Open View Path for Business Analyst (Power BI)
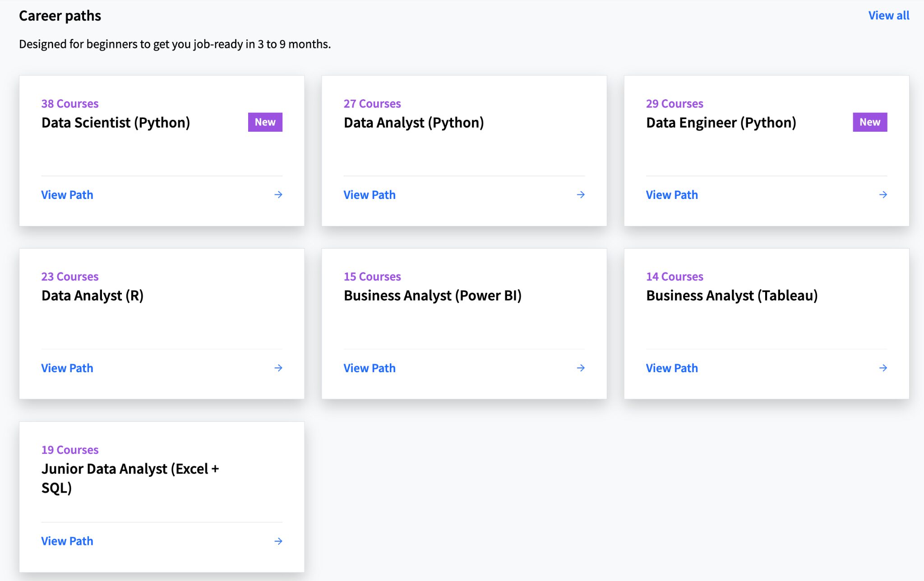This screenshot has height=581, width=924. (369, 368)
